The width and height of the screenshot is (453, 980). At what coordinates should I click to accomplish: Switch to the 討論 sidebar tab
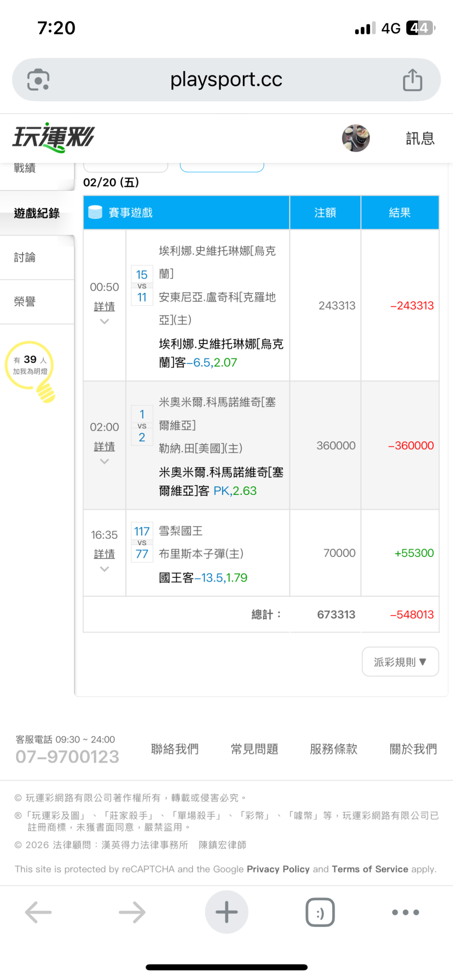pos(25,257)
